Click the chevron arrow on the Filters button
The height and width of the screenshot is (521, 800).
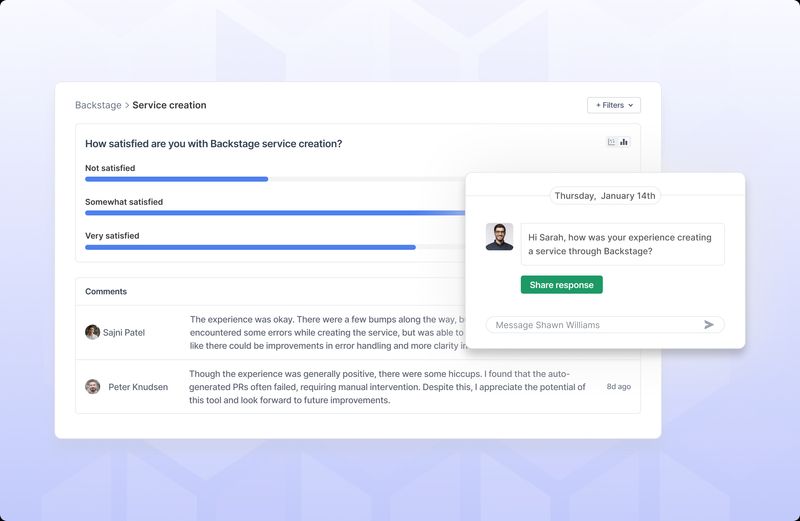coord(632,105)
